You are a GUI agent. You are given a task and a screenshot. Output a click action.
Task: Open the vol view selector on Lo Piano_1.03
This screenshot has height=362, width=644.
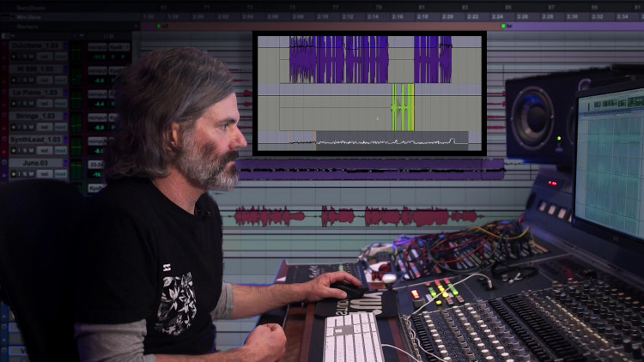coord(45,104)
